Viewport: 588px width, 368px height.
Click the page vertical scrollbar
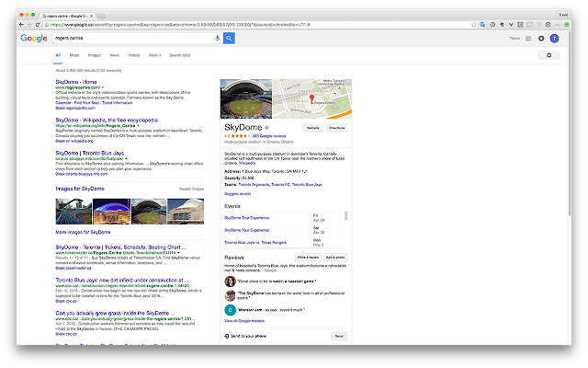pos(570,124)
